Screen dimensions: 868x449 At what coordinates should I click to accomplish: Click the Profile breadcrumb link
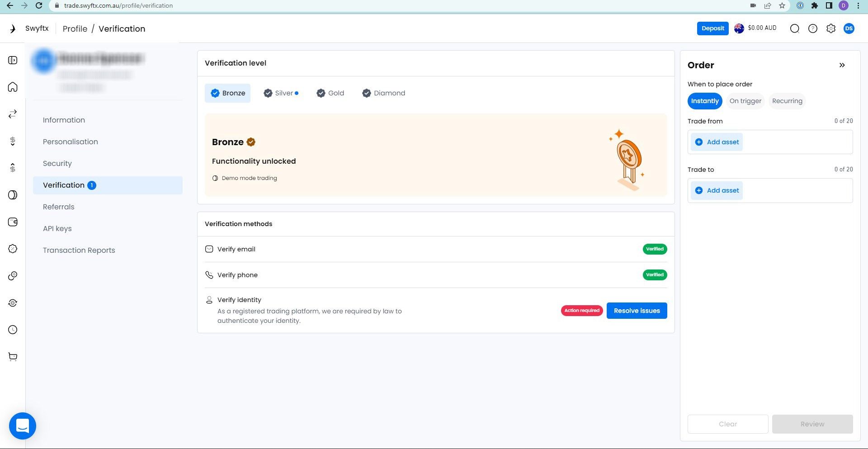(x=75, y=29)
